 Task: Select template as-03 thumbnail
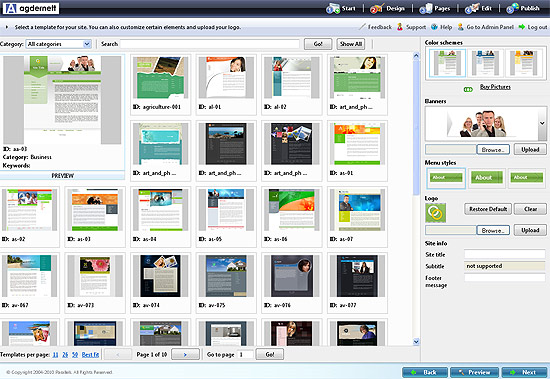click(95, 210)
